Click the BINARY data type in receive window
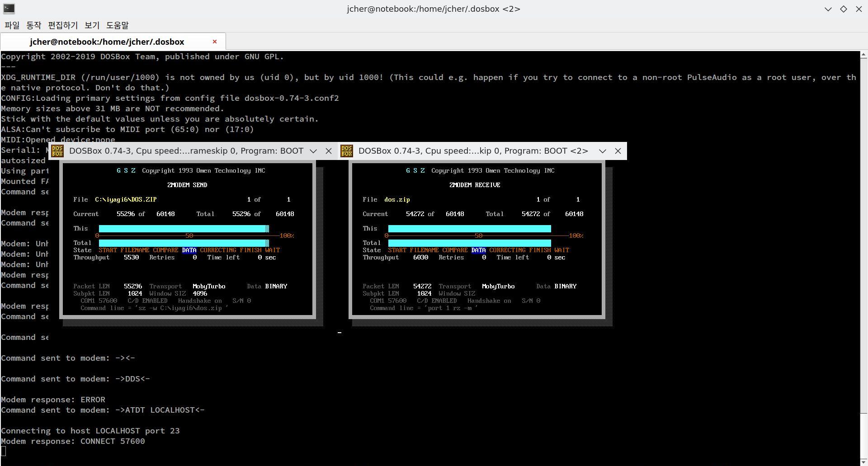This screenshot has height=466, width=868. tap(565, 286)
